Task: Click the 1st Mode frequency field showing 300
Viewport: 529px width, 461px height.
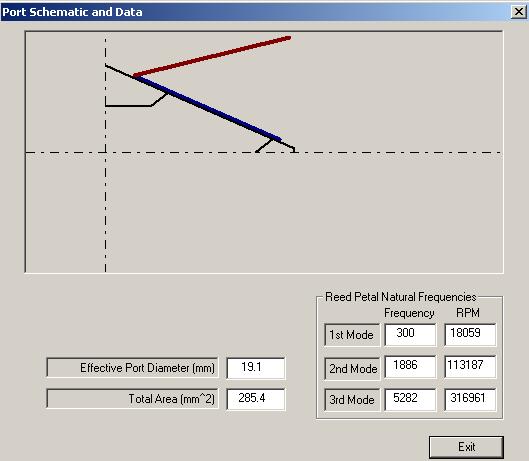Action: pyautogui.click(x=410, y=334)
